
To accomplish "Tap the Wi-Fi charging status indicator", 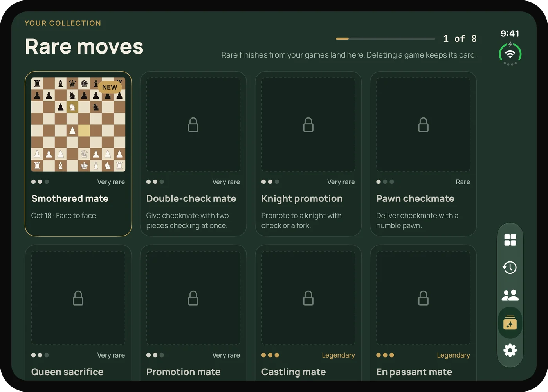I will 510,54.
